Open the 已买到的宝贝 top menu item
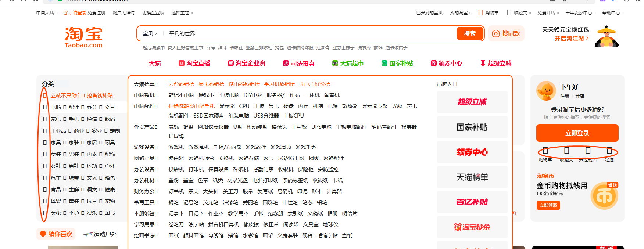 tap(429, 13)
